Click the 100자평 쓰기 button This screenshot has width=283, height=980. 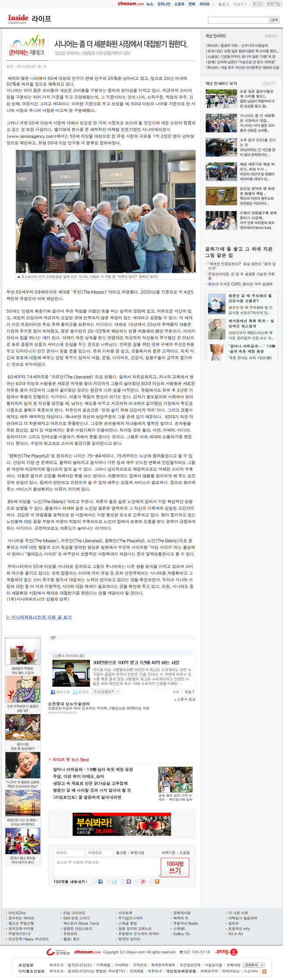click(x=175, y=867)
